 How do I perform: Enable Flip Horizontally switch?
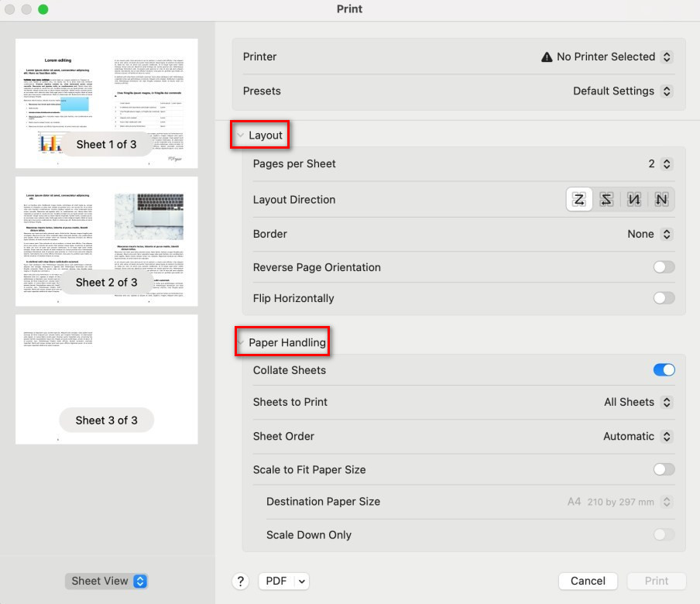point(664,298)
